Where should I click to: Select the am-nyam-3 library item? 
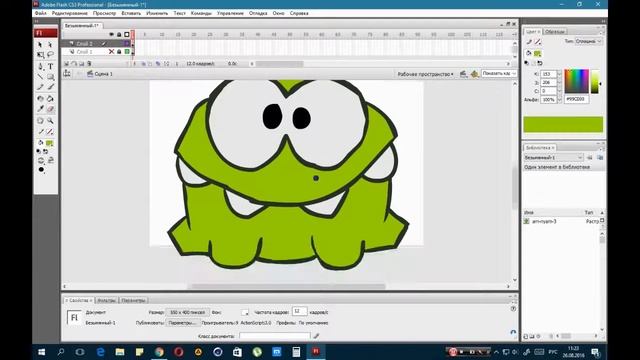544,221
